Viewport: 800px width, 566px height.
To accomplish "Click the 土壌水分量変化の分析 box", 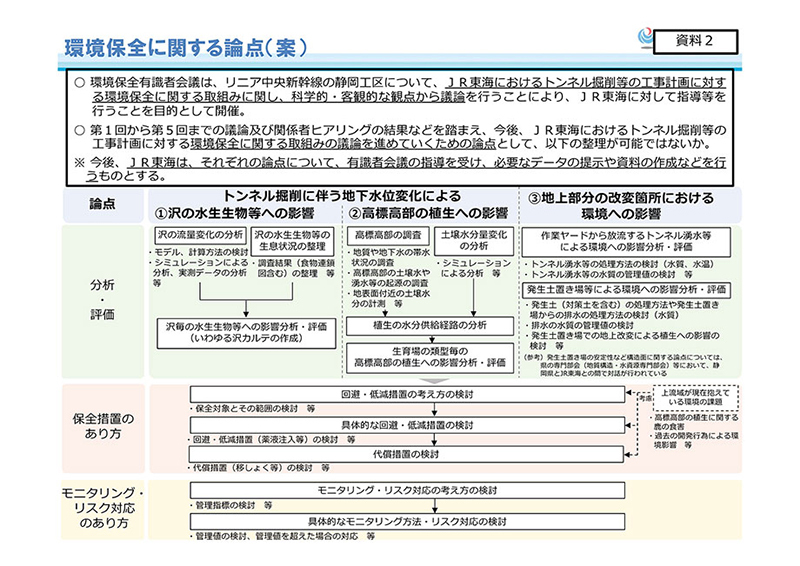I will click(474, 241).
